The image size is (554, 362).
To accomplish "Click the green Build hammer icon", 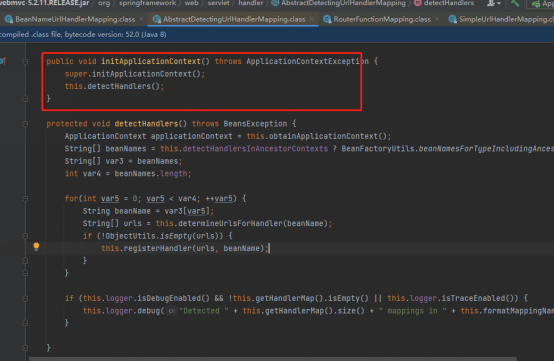I will click(515, 3).
